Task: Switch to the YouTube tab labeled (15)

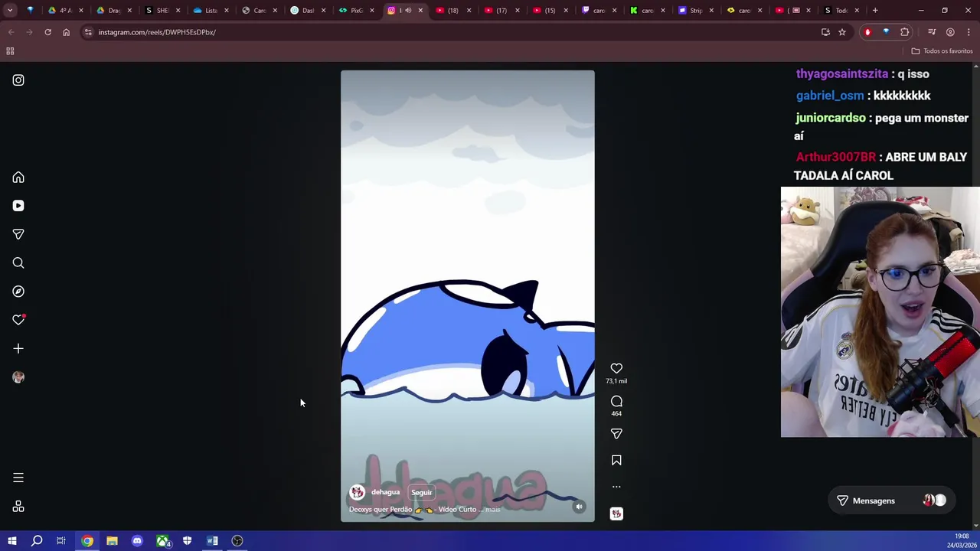Action: tap(548, 11)
